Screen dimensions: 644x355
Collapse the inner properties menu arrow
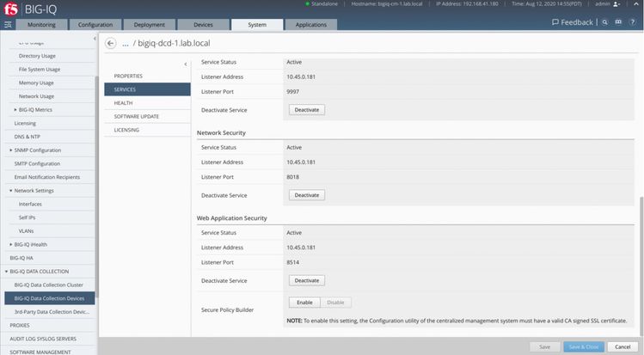click(186, 64)
